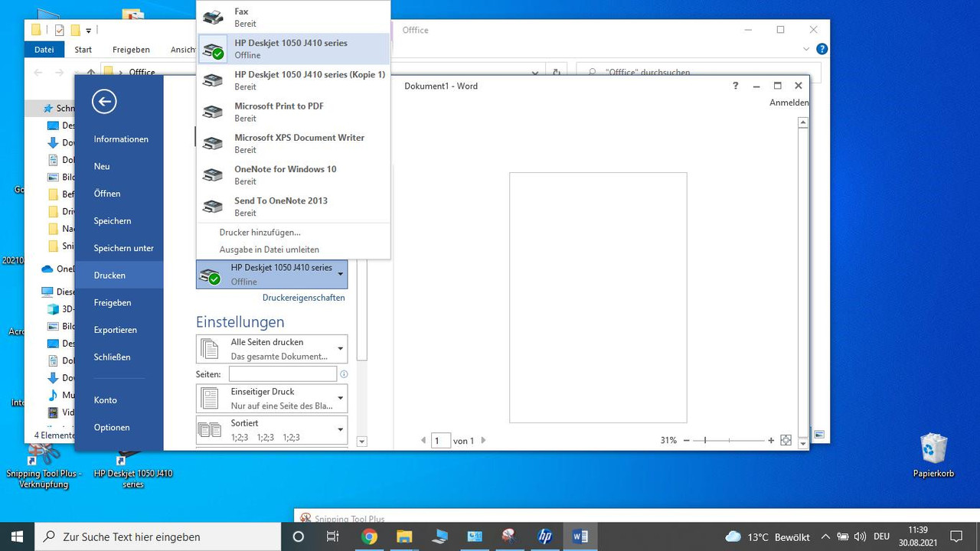Click Explorer refresh button
980x551 pixels.
point(556,73)
